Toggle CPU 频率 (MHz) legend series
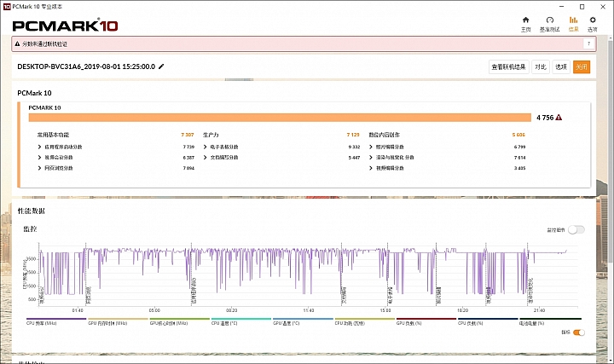 coord(55,321)
